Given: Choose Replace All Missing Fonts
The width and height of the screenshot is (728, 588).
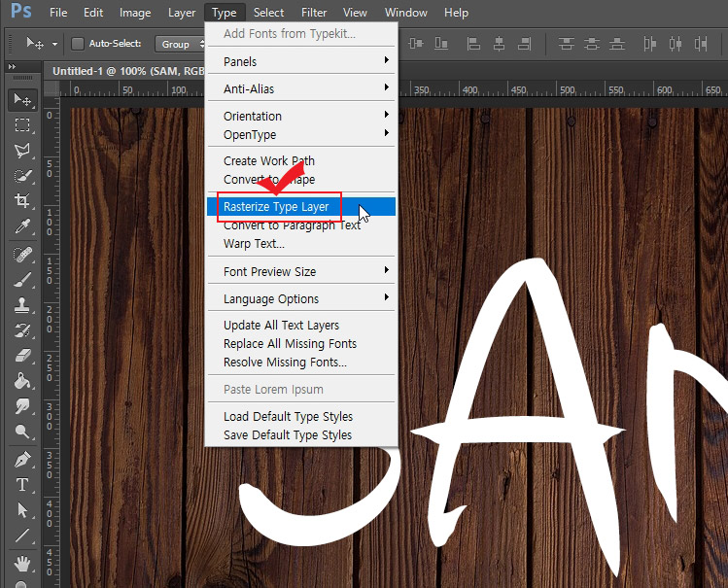Looking at the screenshot, I should click(x=301, y=344).
